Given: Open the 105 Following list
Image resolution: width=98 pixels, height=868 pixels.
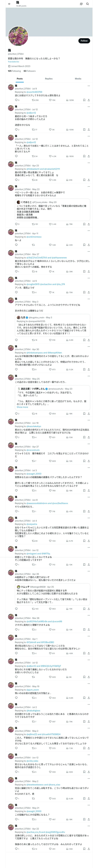Looking at the screenshot, I should [14, 71].
